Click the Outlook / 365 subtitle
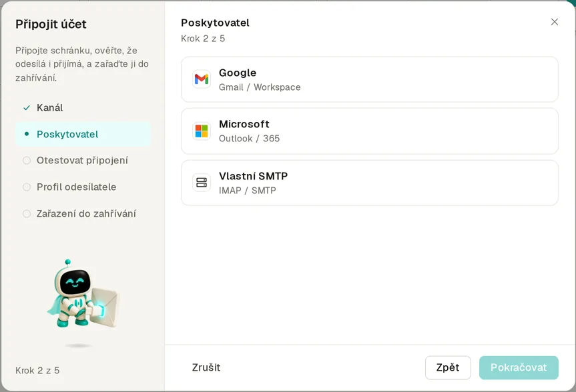 coord(250,139)
